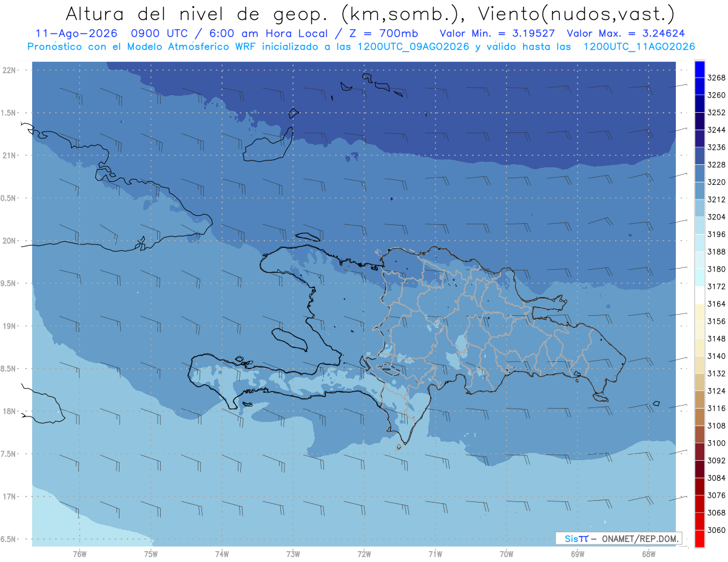728x562 pixels.
Task: Click longitude axis label '68W'
Action: (x=649, y=554)
